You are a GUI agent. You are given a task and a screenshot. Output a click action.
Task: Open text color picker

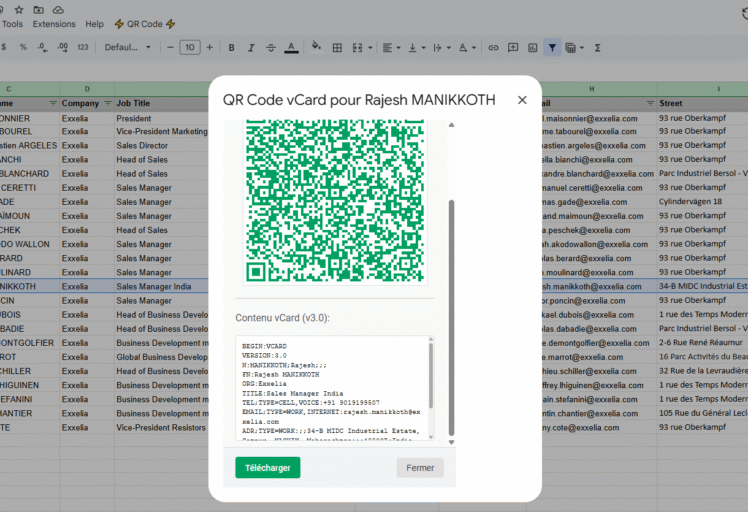(x=291, y=47)
